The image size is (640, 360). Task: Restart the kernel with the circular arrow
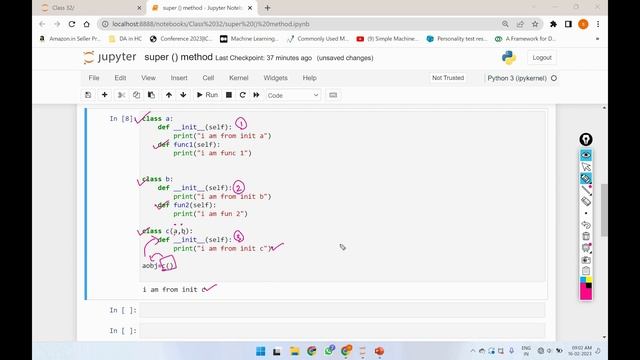pos(242,95)
